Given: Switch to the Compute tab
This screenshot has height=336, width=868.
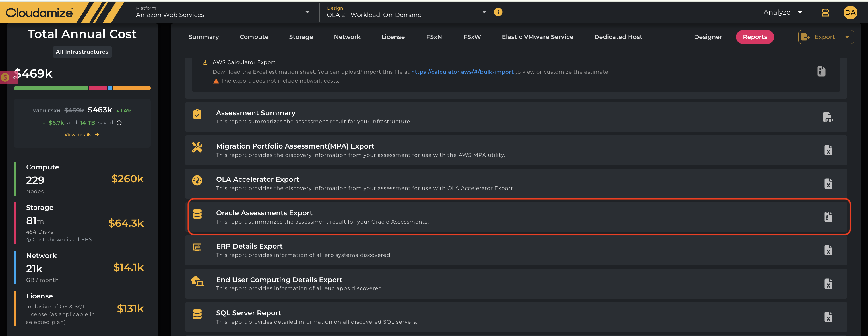Looking at the screenshot, I should coord(254,37).
